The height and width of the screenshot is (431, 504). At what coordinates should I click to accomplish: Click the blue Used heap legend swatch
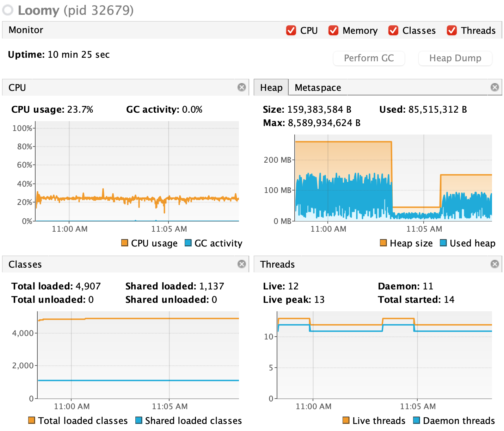click(443, 243)
